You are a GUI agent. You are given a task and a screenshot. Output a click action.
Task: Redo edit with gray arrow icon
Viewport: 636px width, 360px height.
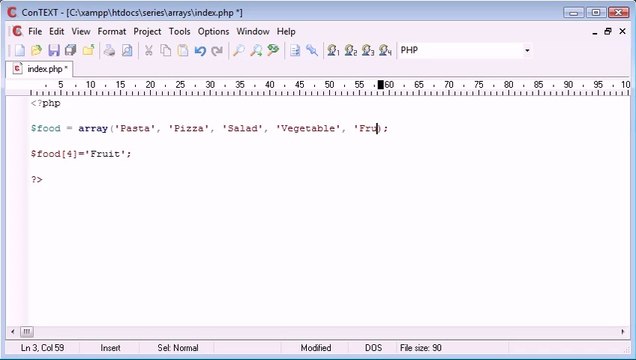point(217,50)
